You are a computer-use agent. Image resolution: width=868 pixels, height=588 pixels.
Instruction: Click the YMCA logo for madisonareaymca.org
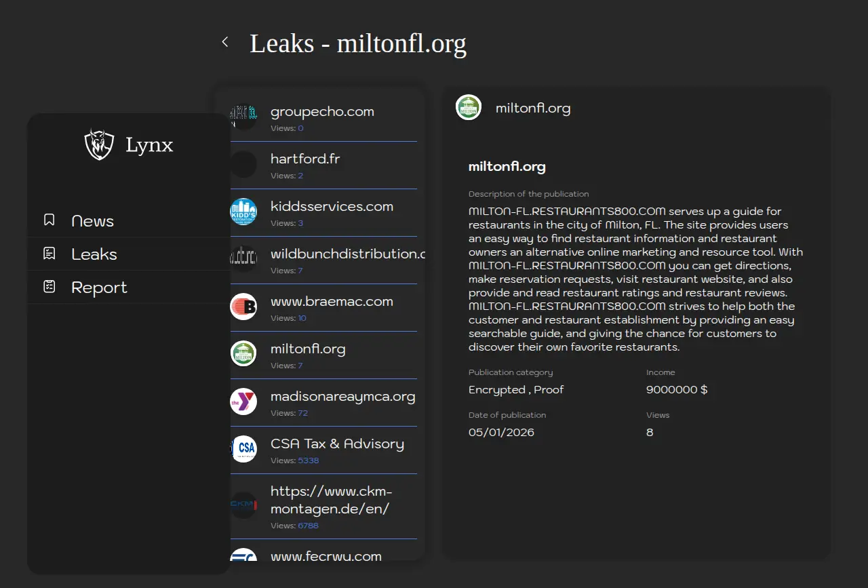(x=243, y=401)
